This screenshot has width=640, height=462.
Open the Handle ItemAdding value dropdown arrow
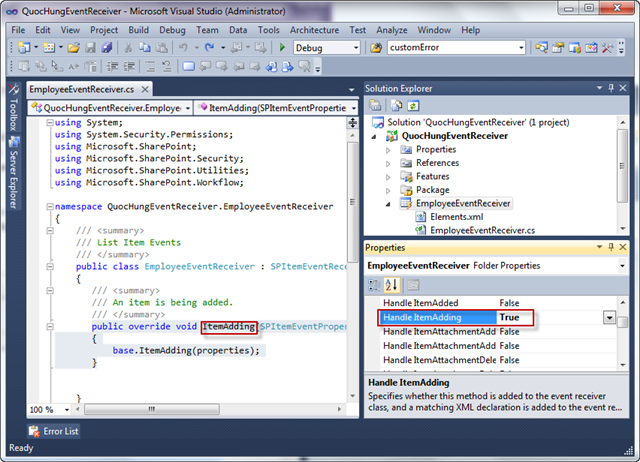pos(609,318)
